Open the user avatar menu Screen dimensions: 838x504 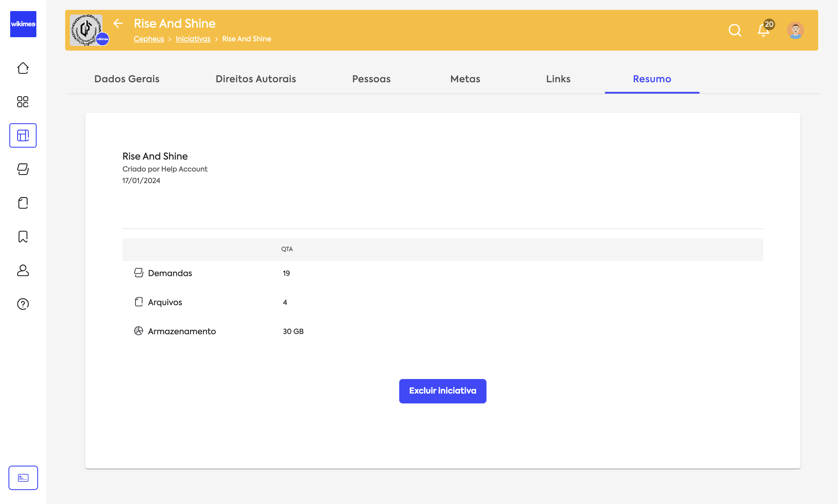pyautogui.click(x=795, y=30)
